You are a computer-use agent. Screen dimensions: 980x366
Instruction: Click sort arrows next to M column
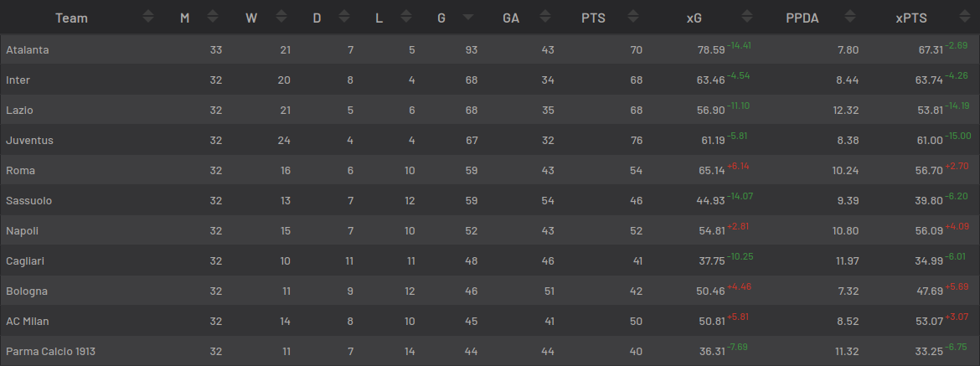click(x=213, y=17)
